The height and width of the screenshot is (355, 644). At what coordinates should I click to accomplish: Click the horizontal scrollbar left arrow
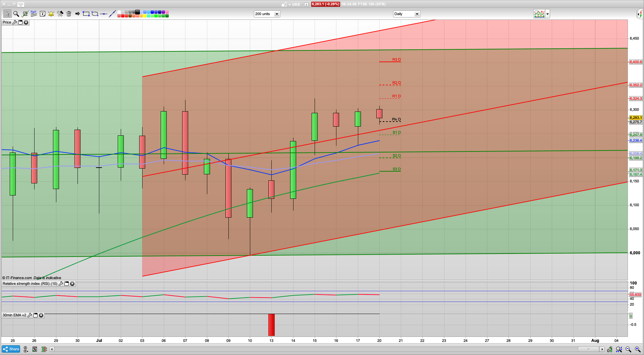(x=52, y=349)
